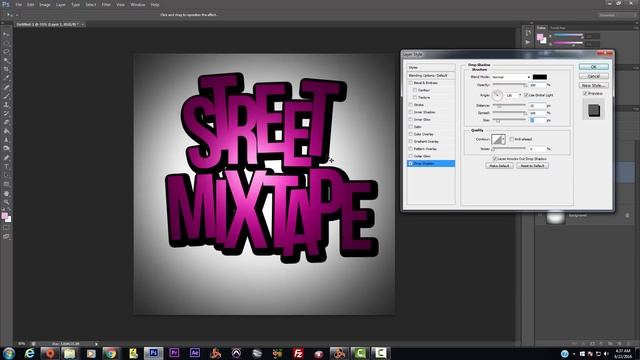Enable Bevel & Emboss checkbox

tap(411, 83)
